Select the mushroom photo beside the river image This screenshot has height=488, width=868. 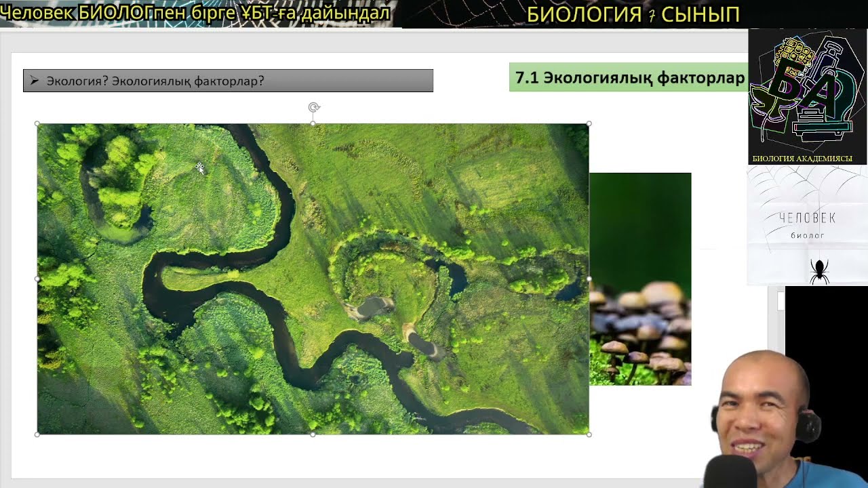tap(640, 279)
